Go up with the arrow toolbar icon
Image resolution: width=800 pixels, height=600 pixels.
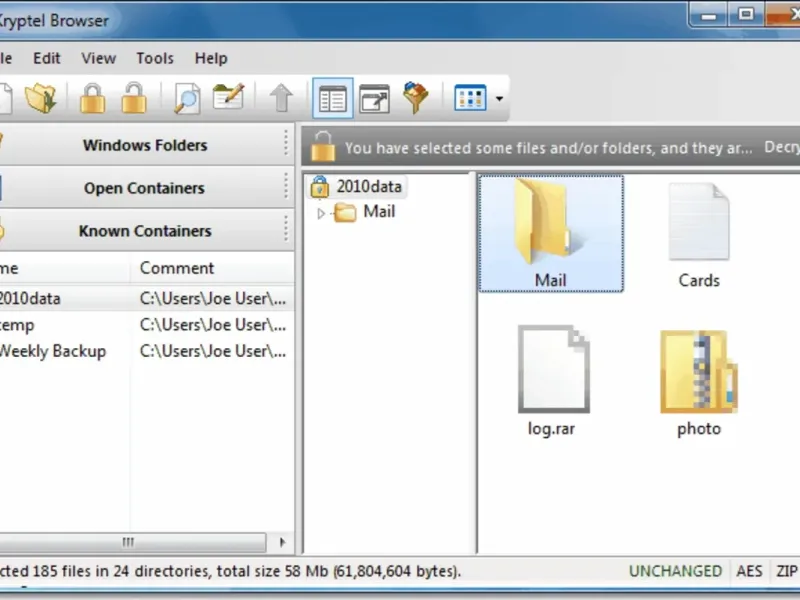pyautogui.click(x=281, y=97)
